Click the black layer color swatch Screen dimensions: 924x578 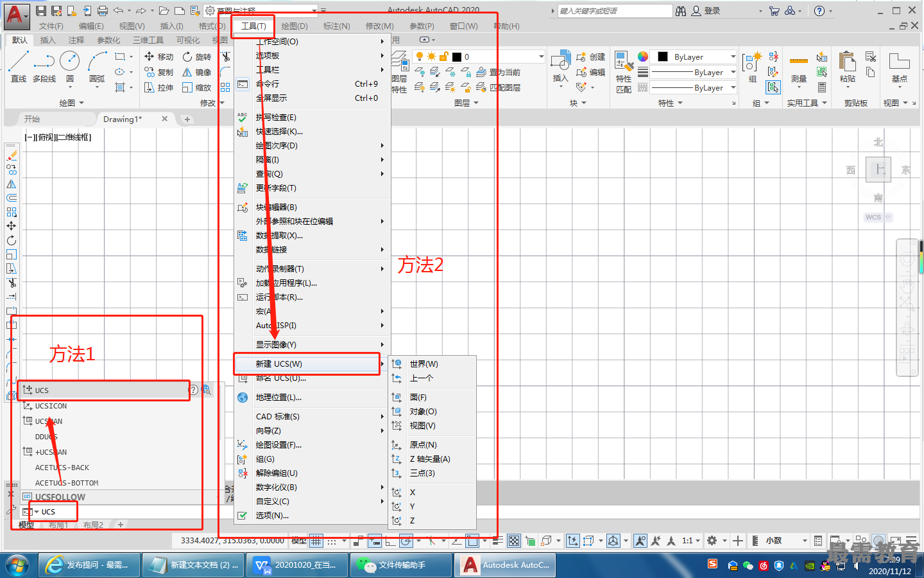(x=457, y=57)
